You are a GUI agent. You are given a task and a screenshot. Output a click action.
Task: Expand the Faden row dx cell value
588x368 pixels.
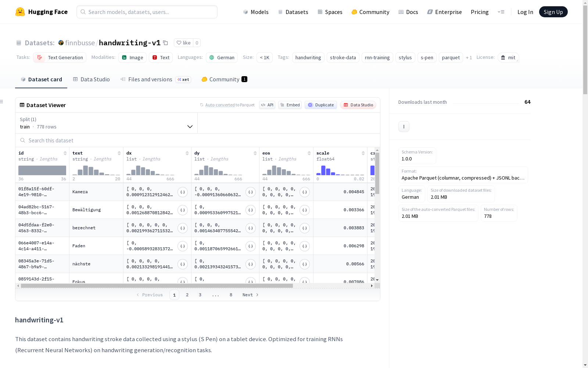(x=183, y=246)
